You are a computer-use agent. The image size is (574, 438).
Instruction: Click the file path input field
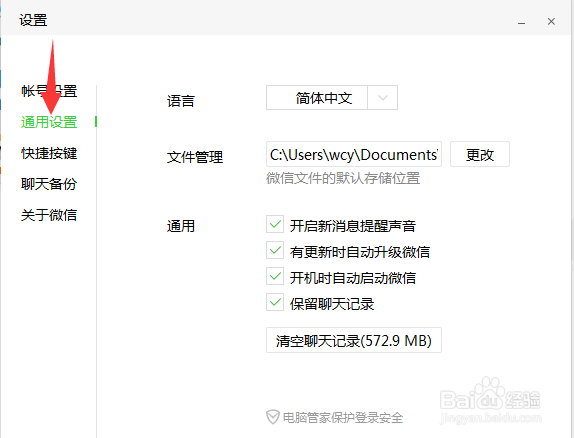(354, 154)
